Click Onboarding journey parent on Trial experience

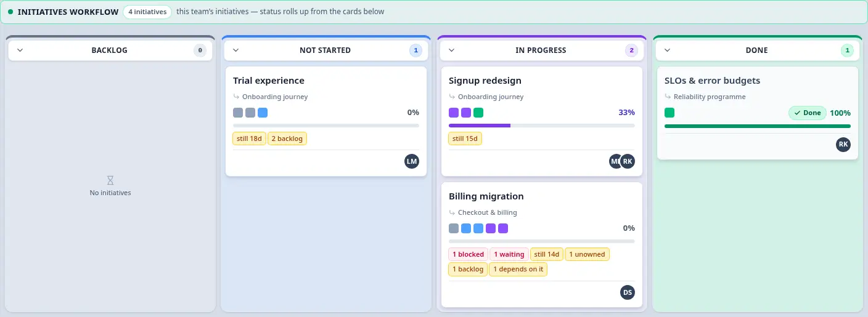[x=275, y=97]
